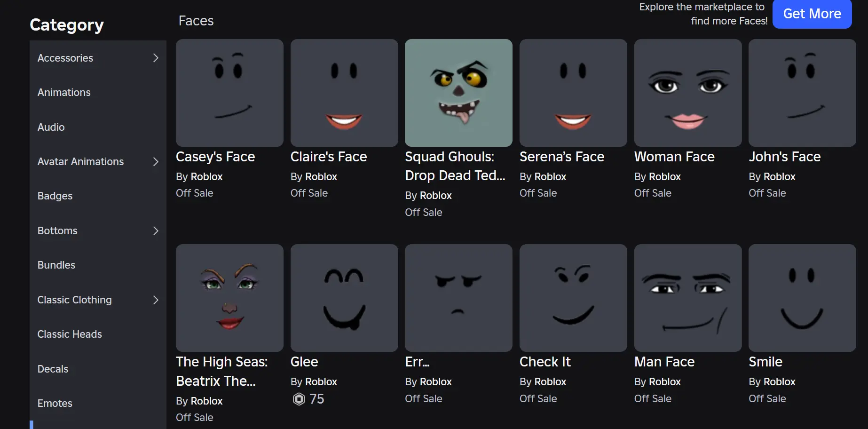Click the Claire's Face title link
The width and height of the screenshot is (868, 429).
[329, 157]
